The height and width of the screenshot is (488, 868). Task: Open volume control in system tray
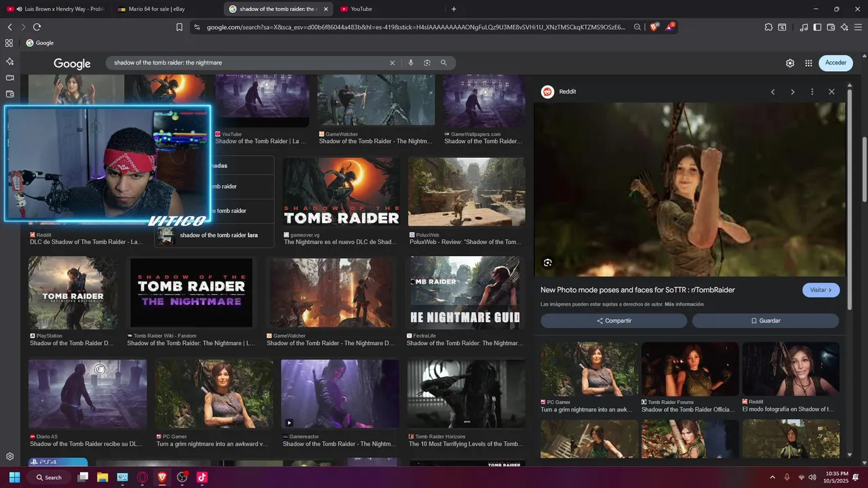tap(812, 477)
